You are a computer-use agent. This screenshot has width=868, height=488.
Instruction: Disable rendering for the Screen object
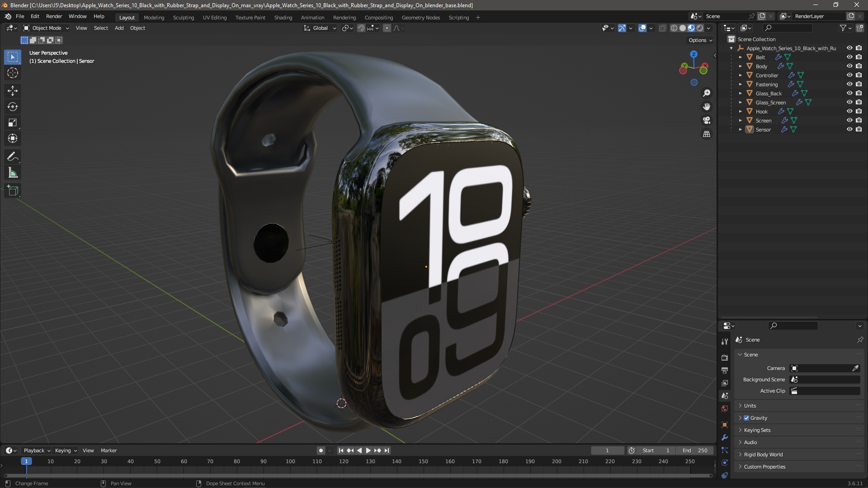[x=859, y=120]
